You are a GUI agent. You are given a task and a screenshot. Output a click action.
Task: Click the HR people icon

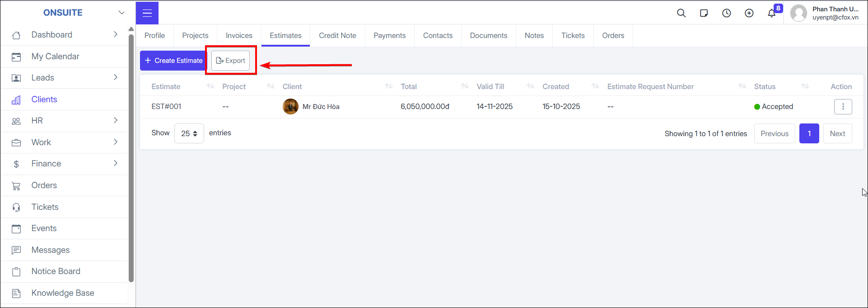pos(16,121)
